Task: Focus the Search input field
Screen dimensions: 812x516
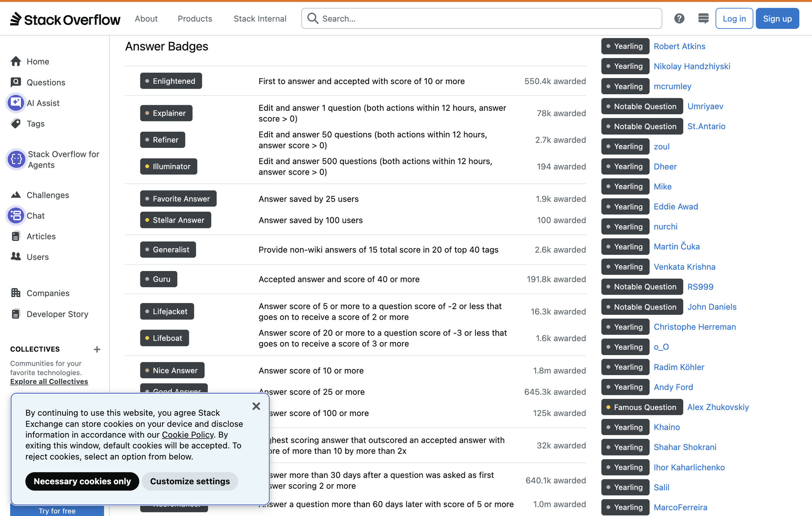Action: click(x=482, y=18)
